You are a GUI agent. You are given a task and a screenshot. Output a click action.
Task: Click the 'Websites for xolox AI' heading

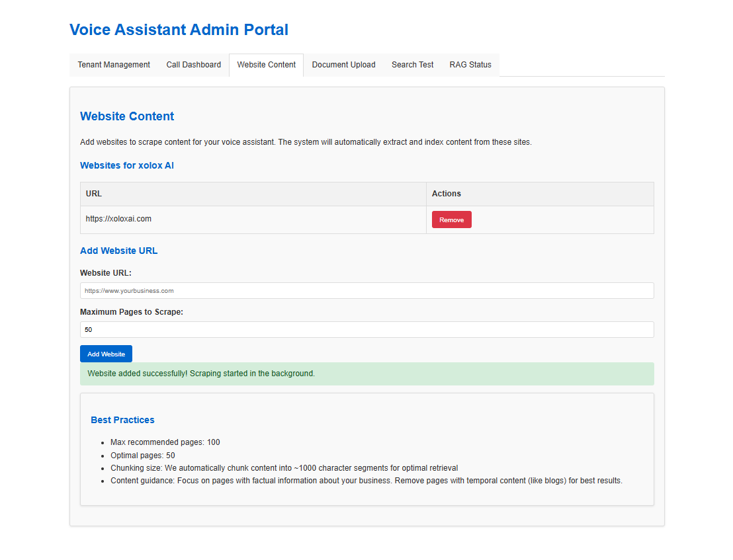[x=127, y=165]
